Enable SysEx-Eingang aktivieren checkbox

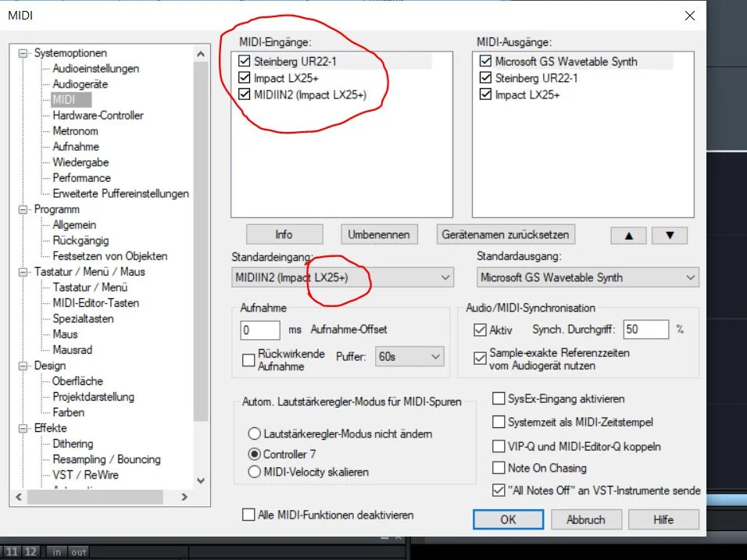click(499, 398)
